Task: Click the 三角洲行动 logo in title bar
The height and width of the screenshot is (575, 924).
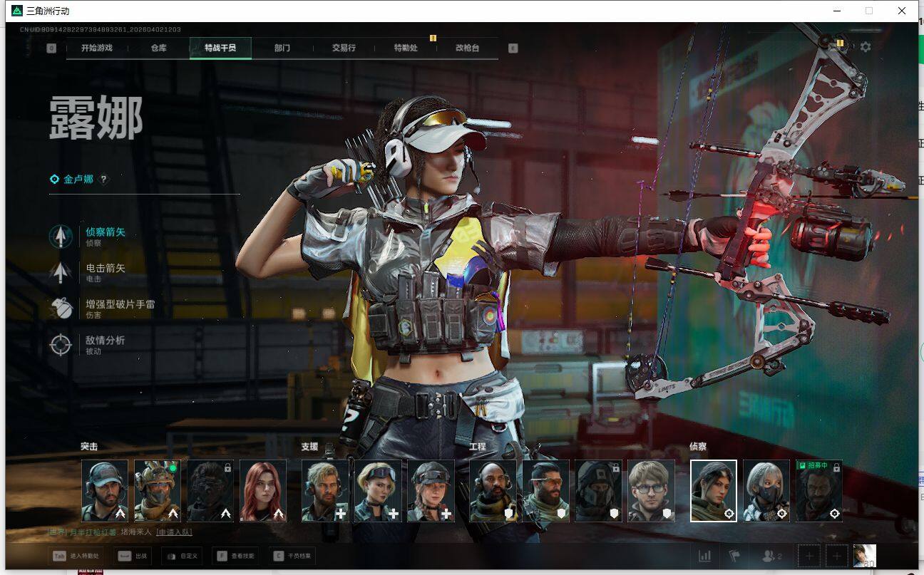Action: coord(17,11)
